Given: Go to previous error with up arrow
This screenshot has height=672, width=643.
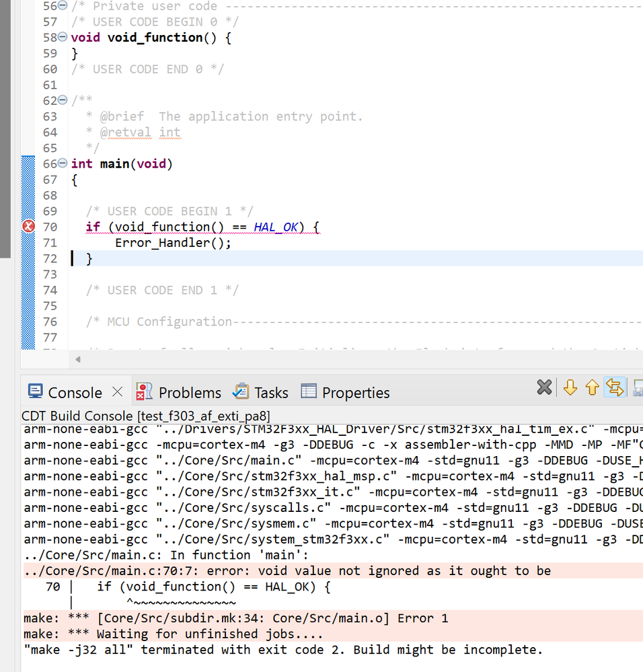Looking at the screenshot, I should pyautogui.click(x=592, y=387).
